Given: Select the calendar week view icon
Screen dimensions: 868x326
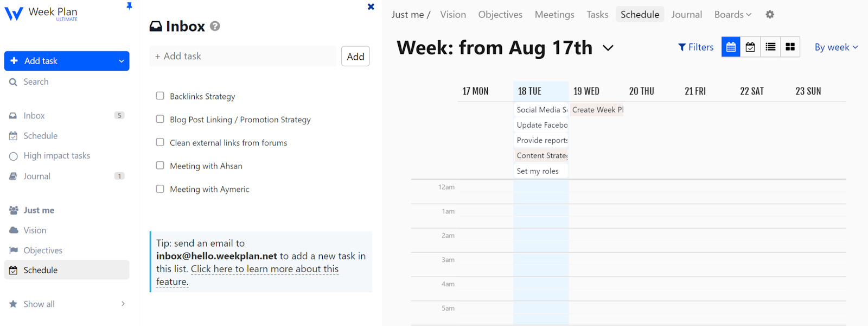Looking at the screenshot, I should pos(730,47).
